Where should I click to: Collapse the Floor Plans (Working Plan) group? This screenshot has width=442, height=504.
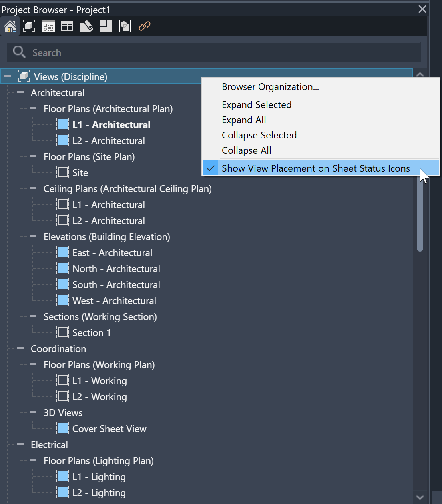pyautogui.click(x=33, y=364)
